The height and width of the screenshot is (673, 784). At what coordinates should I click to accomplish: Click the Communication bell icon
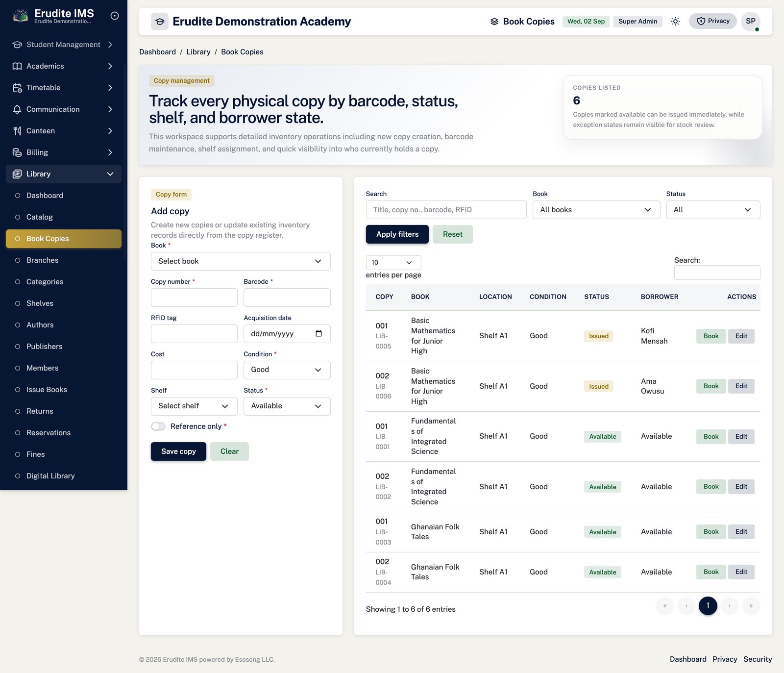[x=17, y=109]
